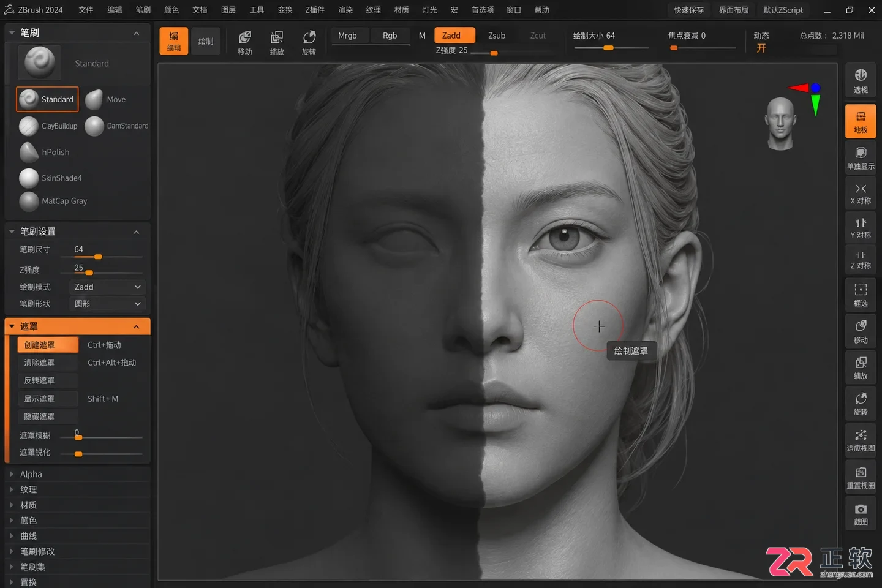This screenshot has height=588, width=882.
Task: Click 重置视图 reset view icon
Action: pos(861,477)
